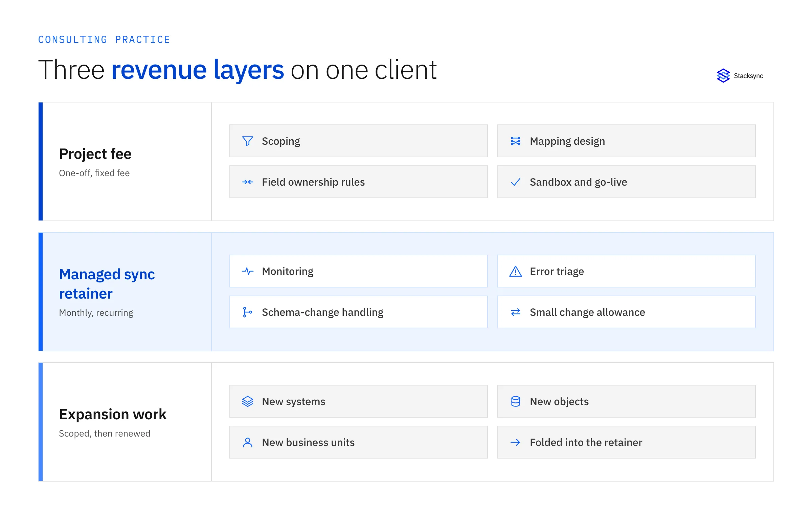Viewport: 812px width, 514px height.
Task: Click the 'CONSULTING PRACTICE' eyebrow text
Action: coord(104,40)
